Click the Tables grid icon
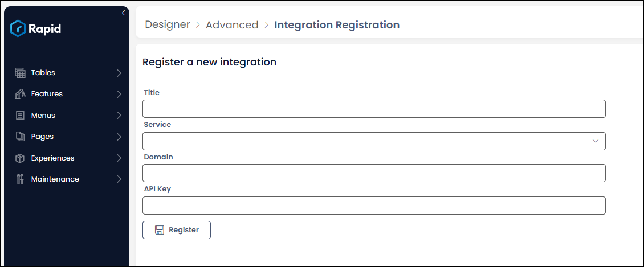 tap(20, 73)
